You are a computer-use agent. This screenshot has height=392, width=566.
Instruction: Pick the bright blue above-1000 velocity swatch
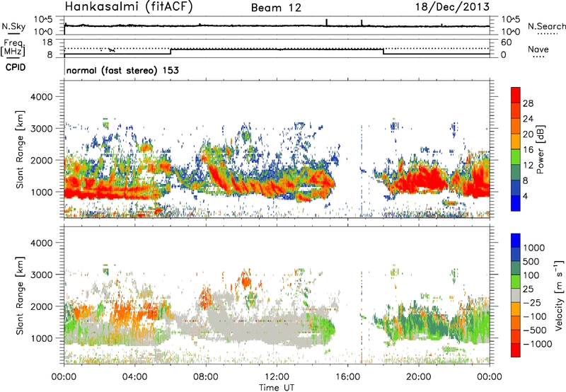(516, 241)
